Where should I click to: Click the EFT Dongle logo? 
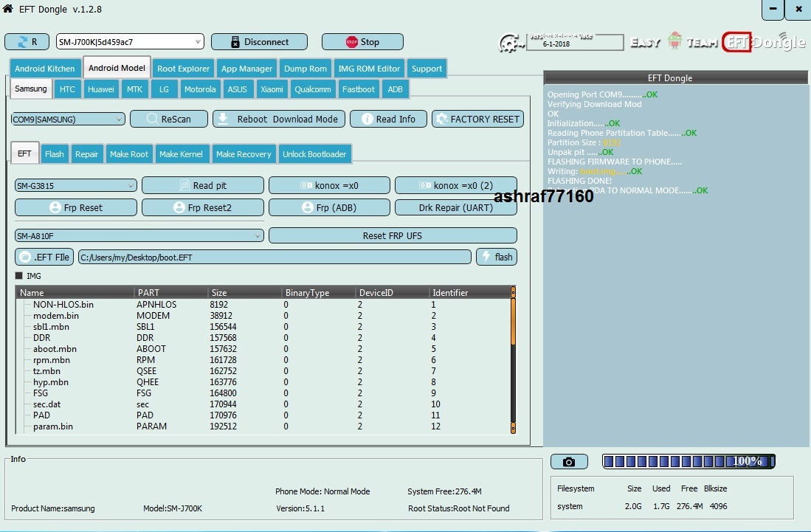click(764, 42)
